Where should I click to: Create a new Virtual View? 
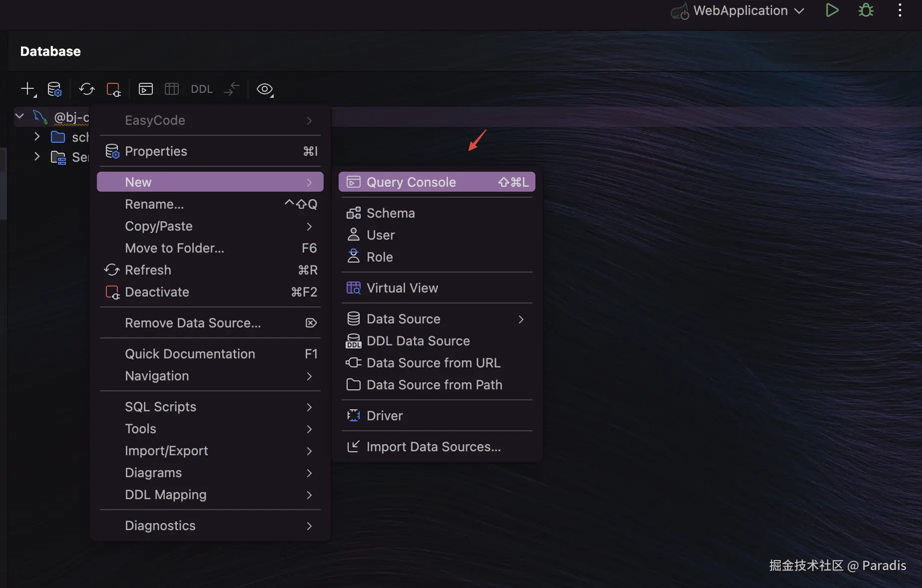(x=437, y=288)
